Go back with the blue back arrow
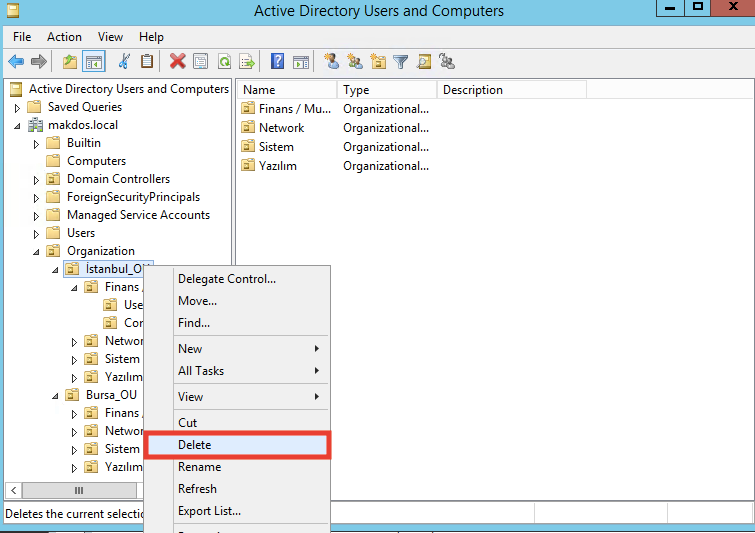Viewport: 755px width, 533px height. pos(16,62)
